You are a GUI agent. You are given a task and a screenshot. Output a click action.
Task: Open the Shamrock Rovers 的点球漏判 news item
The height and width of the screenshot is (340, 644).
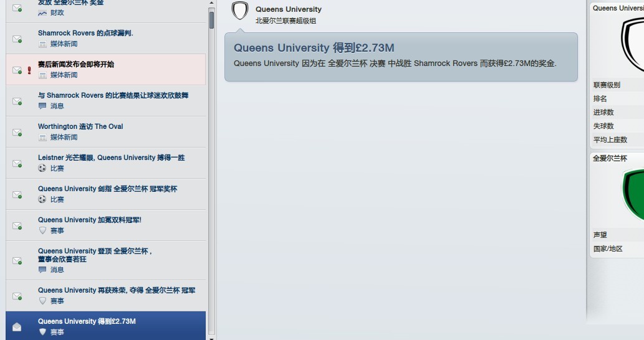pyautogui.click(x=105, y=39)
